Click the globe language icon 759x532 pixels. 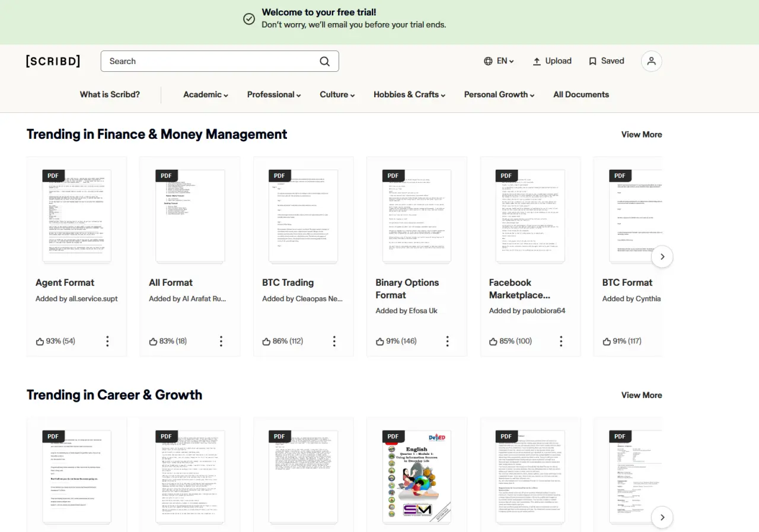[488, 61]
